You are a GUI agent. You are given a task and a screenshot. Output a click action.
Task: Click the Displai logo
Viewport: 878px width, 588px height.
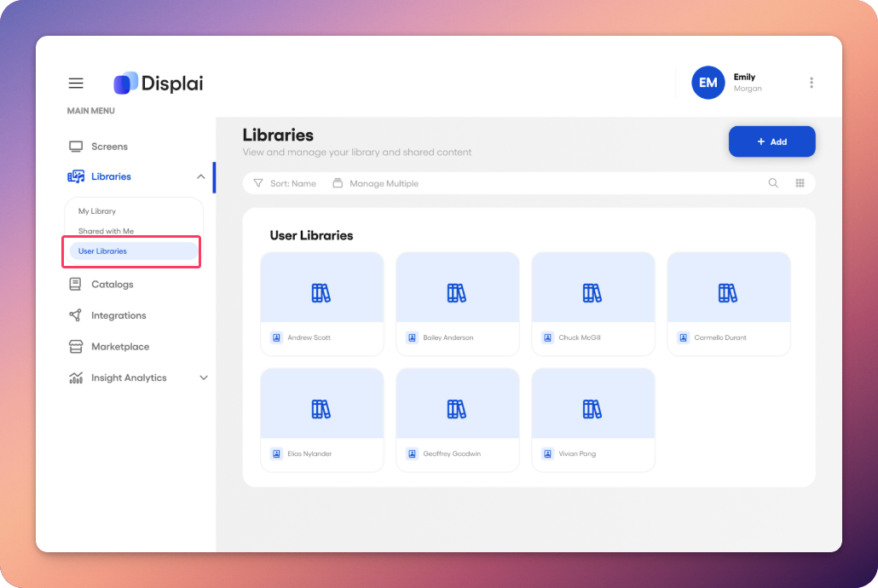(159, 83)
